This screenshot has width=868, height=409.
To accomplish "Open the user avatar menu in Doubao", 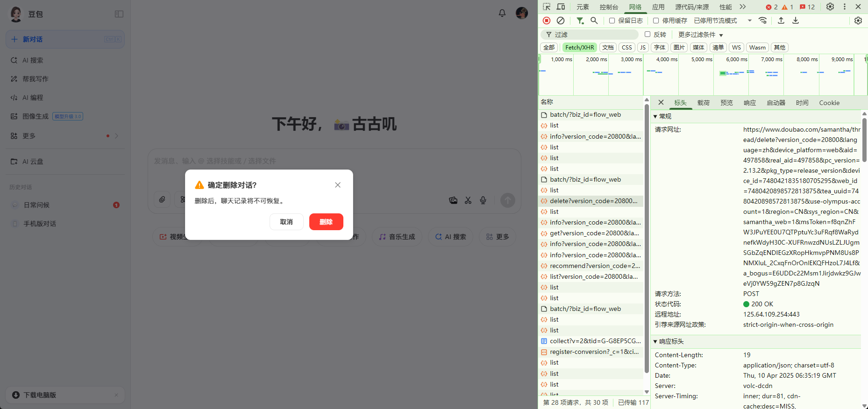I will pyautogui.click(x=522, y=13).
